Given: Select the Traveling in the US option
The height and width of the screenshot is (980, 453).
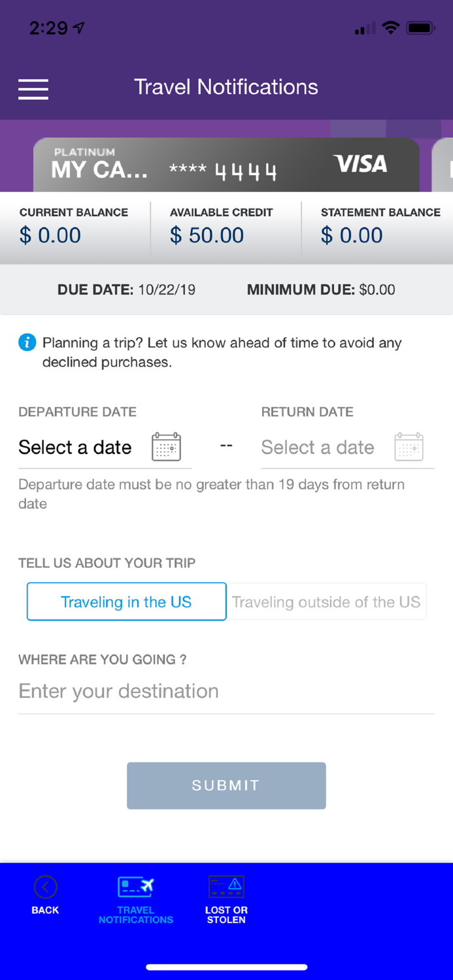Looking at the screenshot, I should (126, 601).
